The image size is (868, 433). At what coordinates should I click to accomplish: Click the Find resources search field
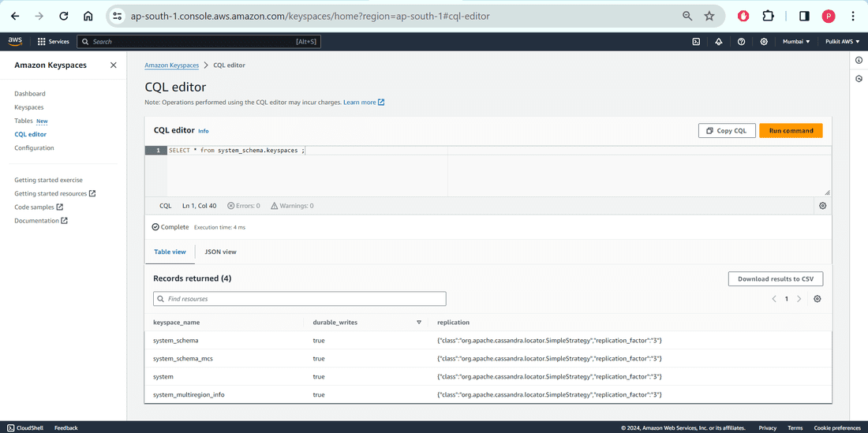[x=300, y=299]
